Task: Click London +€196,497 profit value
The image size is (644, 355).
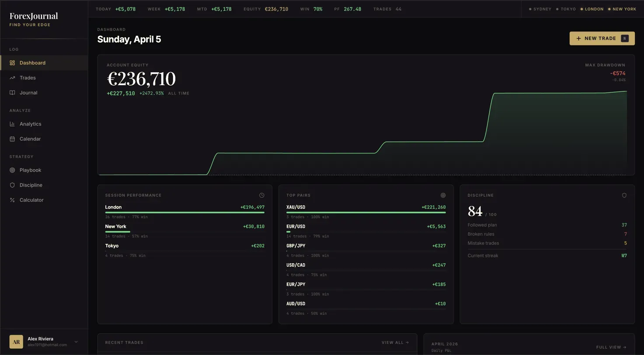Action: 252,207
